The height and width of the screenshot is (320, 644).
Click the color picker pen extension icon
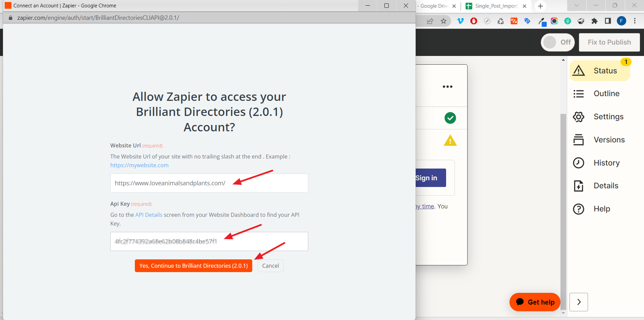point(542,21)
